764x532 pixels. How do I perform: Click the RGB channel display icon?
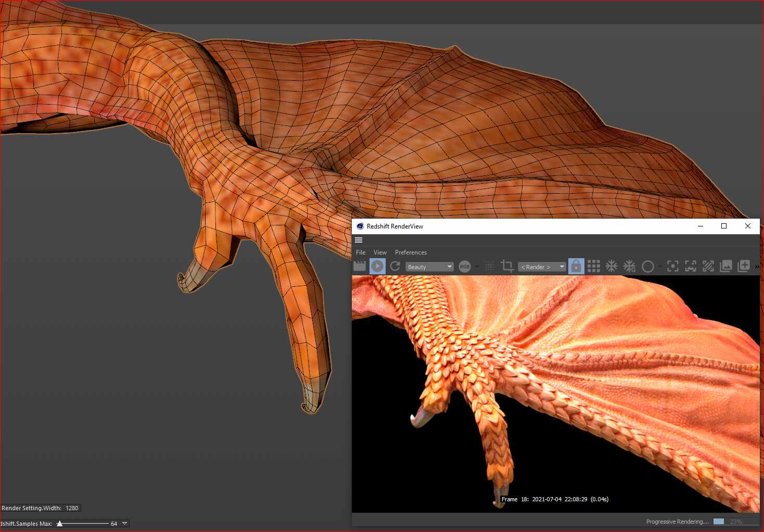click(465, 267)
